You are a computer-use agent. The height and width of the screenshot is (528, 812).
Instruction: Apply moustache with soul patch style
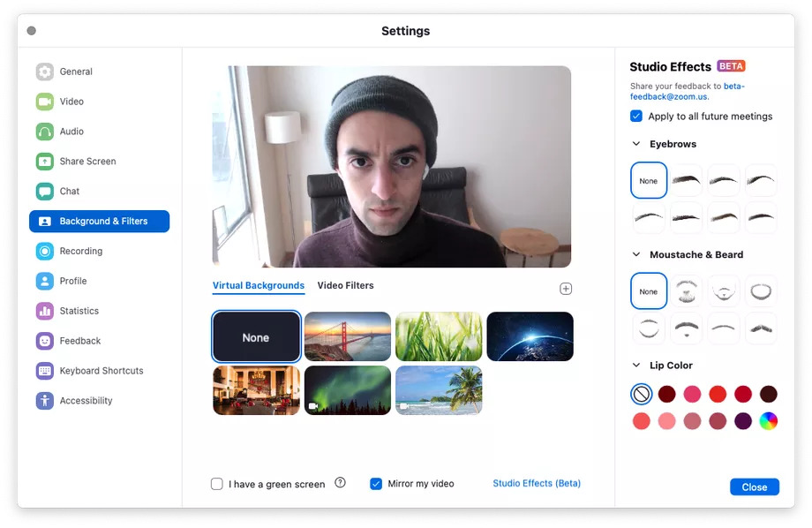tap(686, 328)
